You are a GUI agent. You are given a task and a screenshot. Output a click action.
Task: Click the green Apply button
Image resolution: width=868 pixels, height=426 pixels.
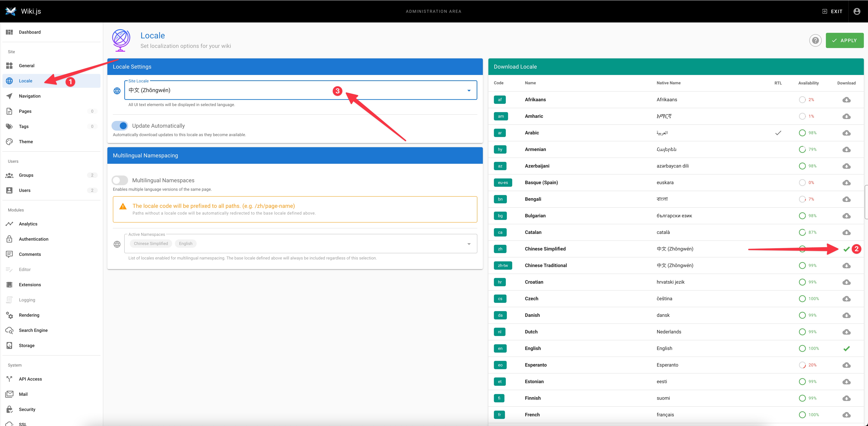coord(844,40)
